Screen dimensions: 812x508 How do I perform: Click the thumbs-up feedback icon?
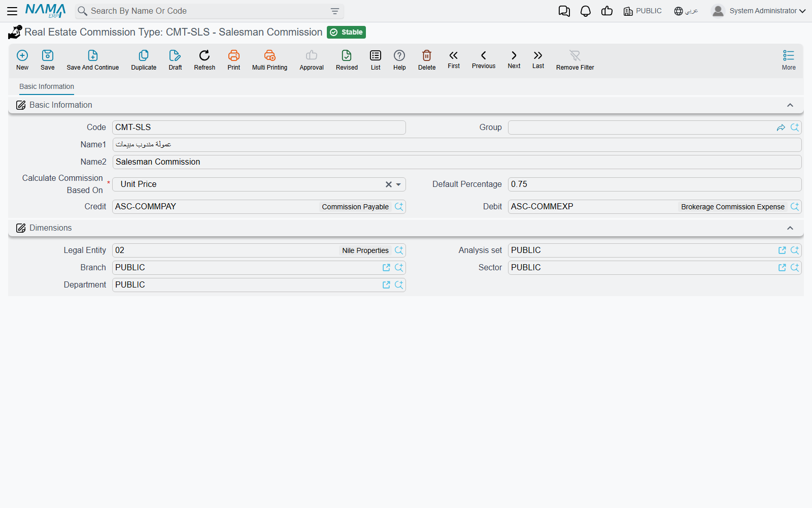point(607,11)
